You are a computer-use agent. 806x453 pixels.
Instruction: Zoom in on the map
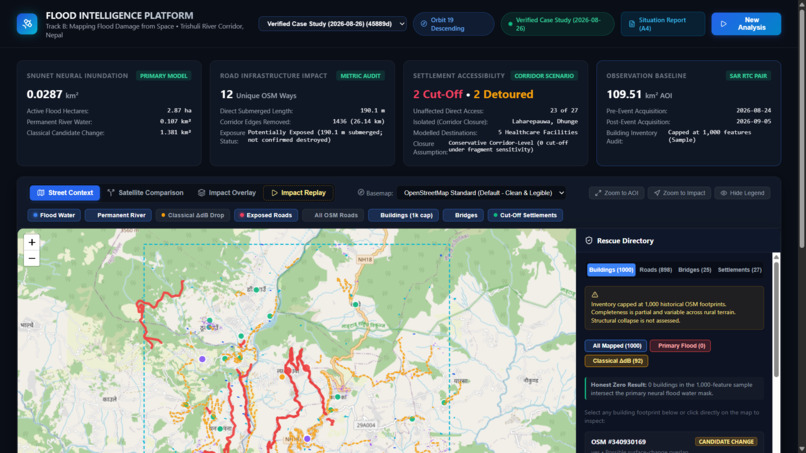click(x=32, y=242)
